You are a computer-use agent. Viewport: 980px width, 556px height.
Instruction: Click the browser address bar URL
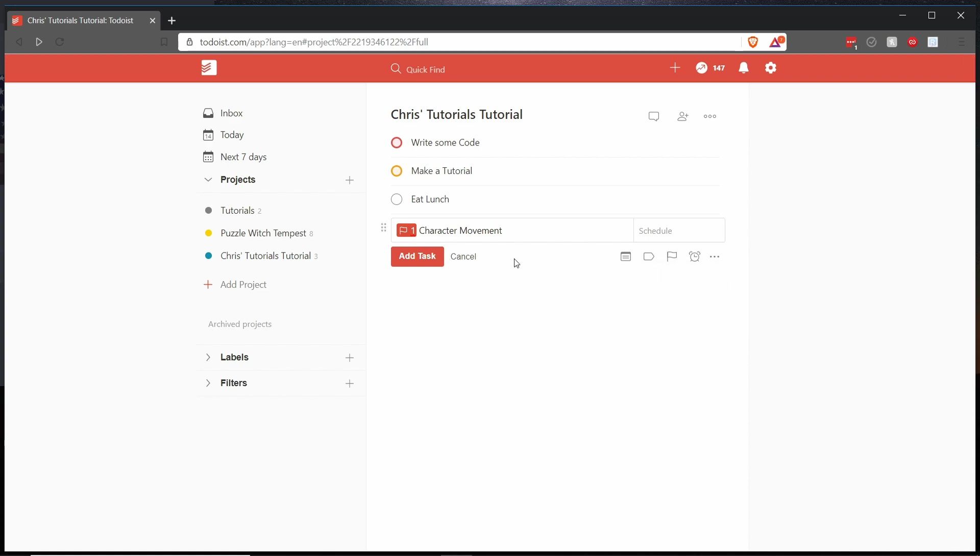(314, 42)
